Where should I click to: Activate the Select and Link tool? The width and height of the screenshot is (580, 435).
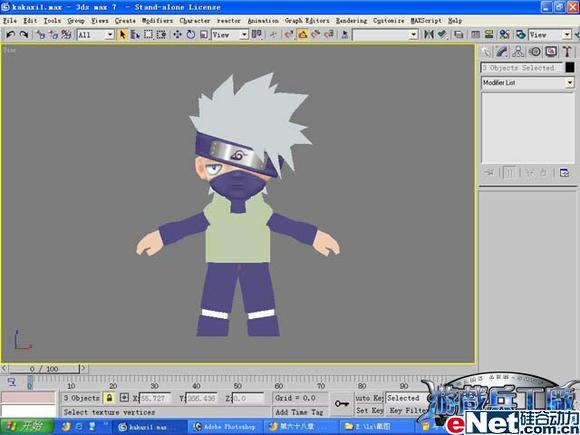41,35
